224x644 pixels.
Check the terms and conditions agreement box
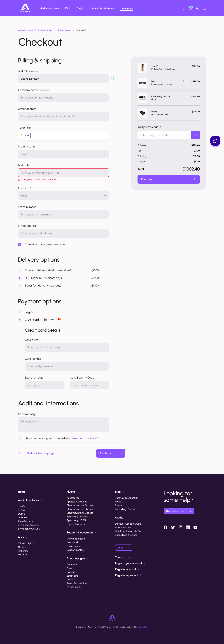click(20, 438)
